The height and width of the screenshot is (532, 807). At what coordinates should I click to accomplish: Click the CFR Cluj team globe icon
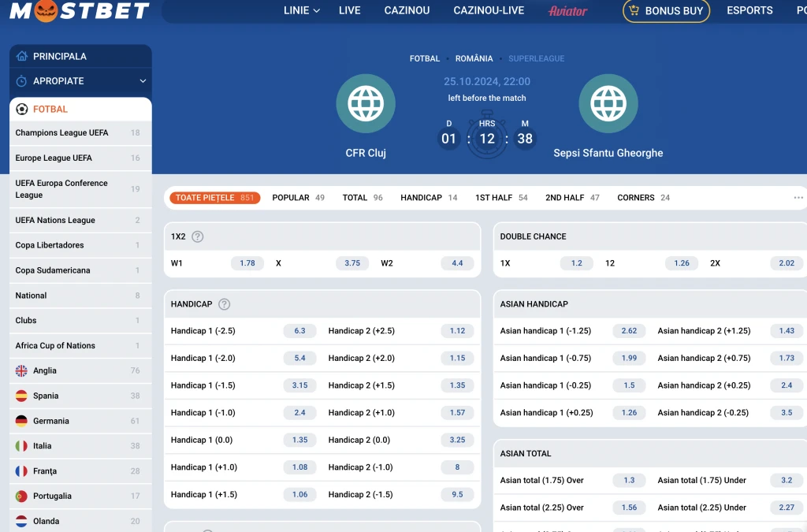[366, 103]
